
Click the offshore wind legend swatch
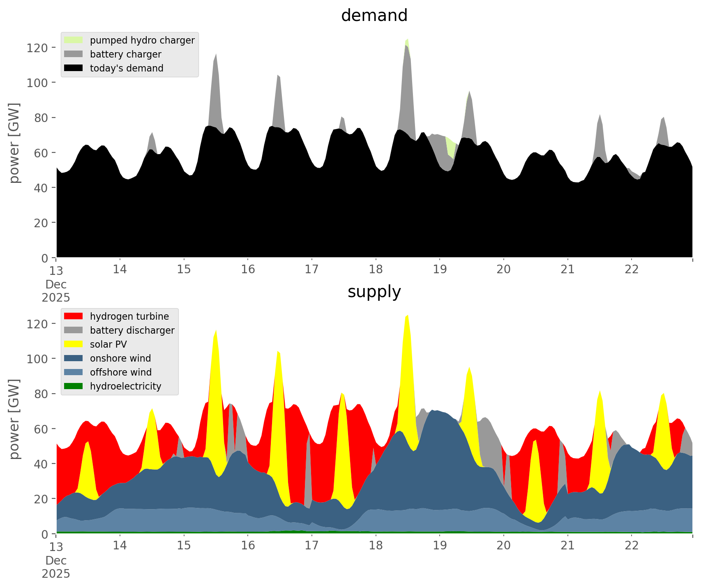[74, 372]
